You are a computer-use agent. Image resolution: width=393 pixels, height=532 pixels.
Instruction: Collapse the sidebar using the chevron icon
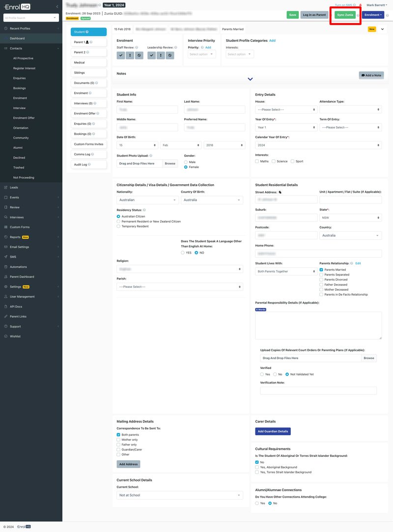57,6
